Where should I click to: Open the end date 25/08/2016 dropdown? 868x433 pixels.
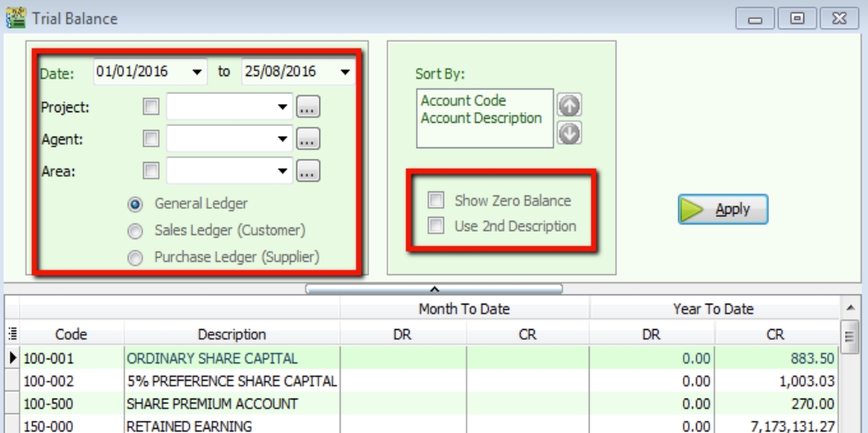[x=345, y=72]
